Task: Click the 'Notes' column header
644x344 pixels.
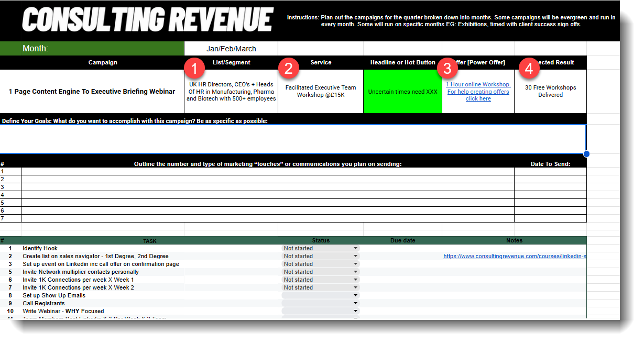Action: click(515, 241)
